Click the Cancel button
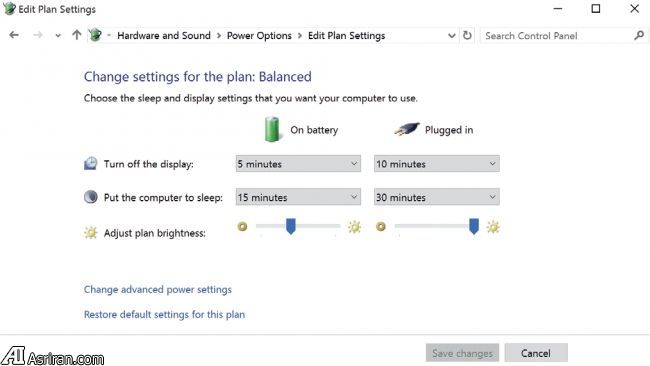Viewport: 650px width, 366px height. click(x=536, y=353)
